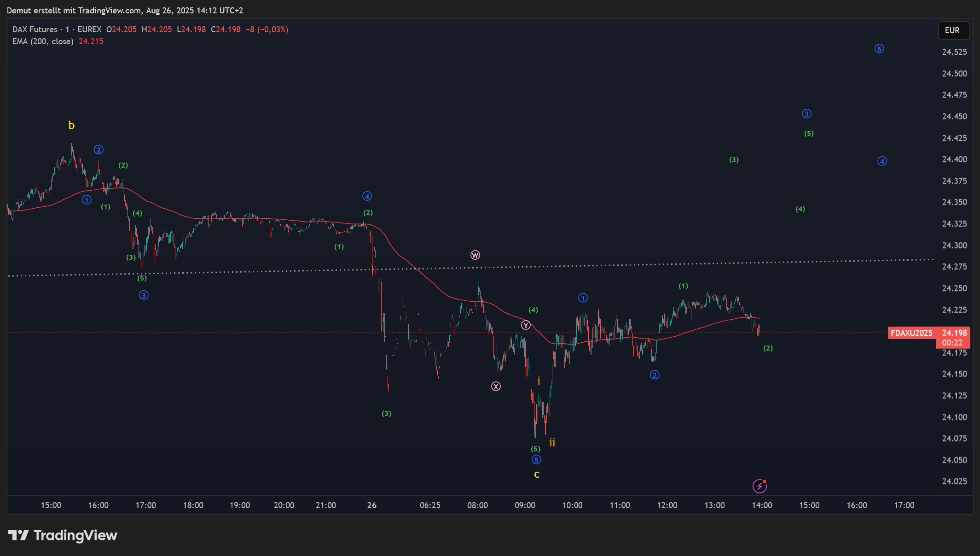980x556 pixels.
Task: Select the pink circled X wave label
Action: [496, 386]
